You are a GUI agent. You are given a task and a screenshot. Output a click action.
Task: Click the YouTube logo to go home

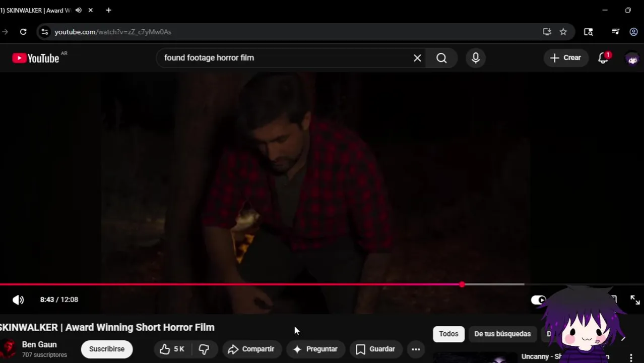36,58
